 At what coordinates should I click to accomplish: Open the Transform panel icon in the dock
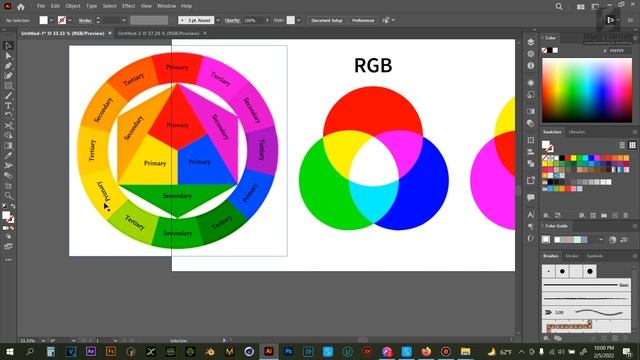pos(531,140)
